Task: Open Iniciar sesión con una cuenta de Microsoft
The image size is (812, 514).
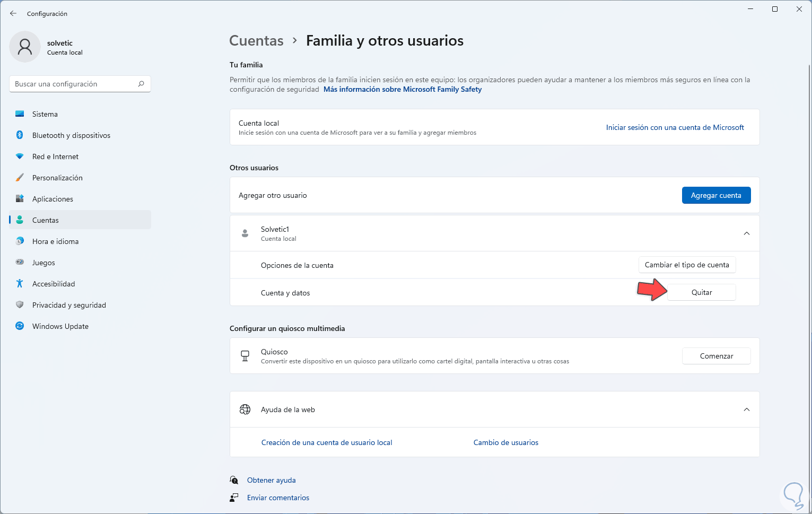Action: click(x=675, y=127)
